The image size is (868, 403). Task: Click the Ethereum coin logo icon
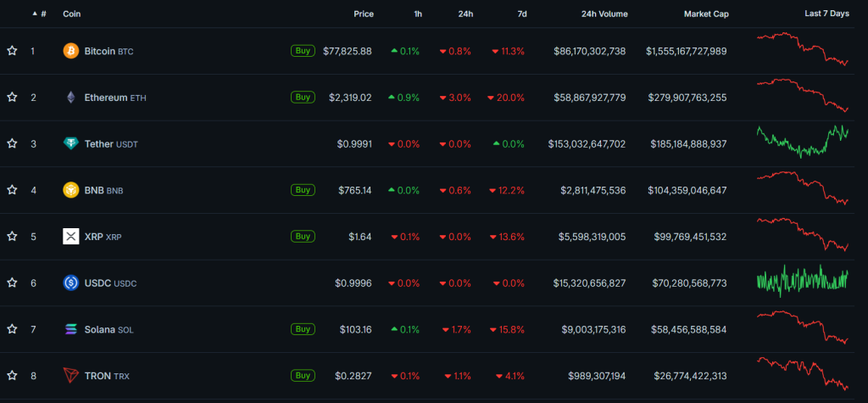71,98
